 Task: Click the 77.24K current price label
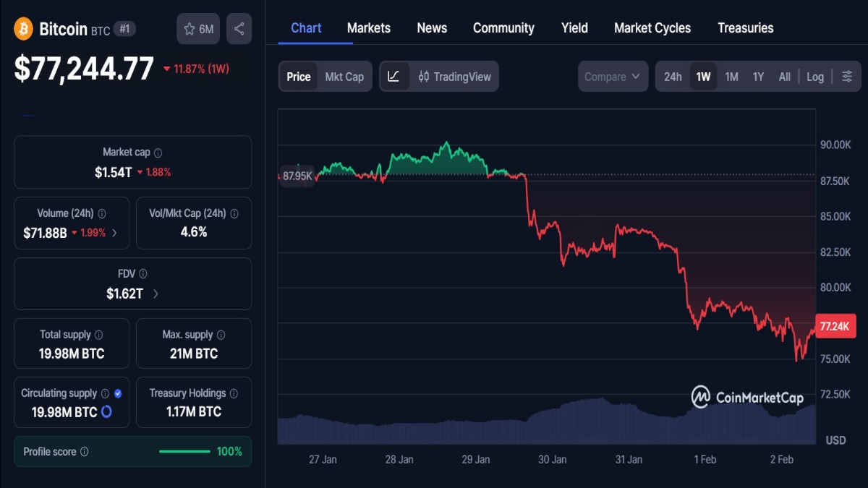[x=835, y=327]
